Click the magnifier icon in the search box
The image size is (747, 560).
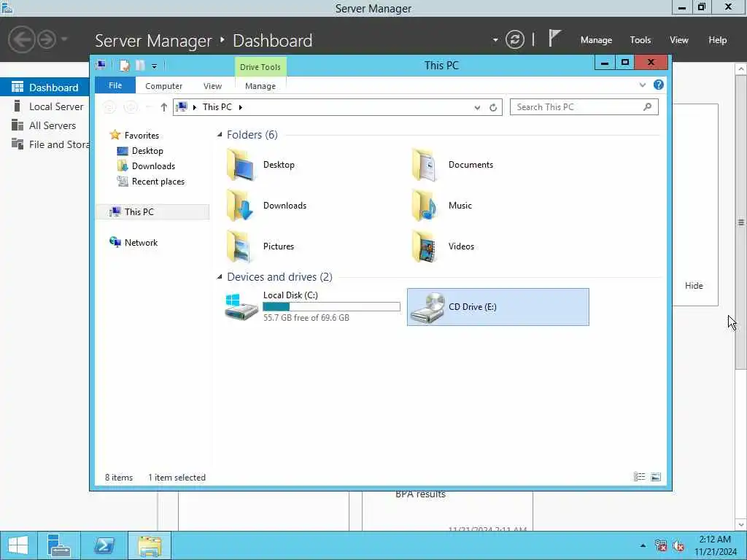coord(647,106)
